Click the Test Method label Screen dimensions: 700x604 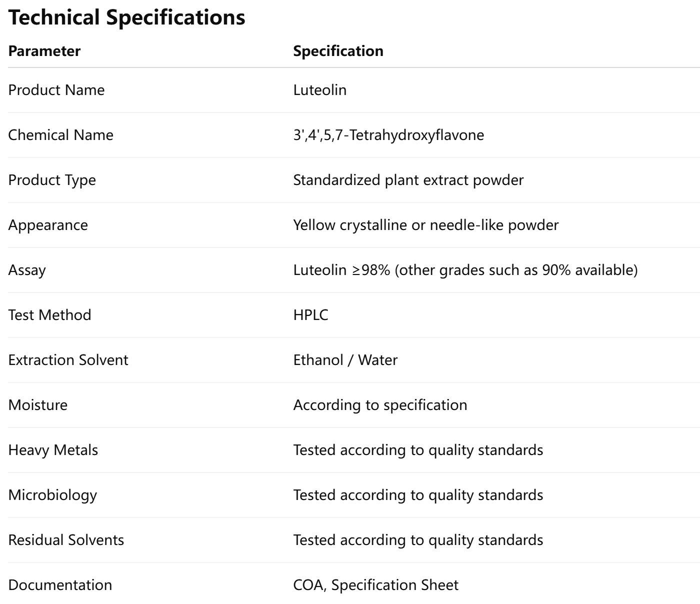(x=49, y=315)
